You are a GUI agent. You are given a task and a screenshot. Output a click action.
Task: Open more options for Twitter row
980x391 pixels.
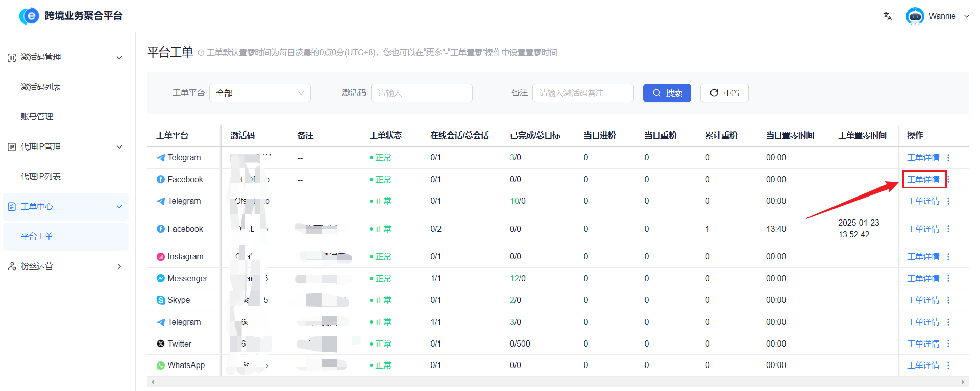click(948, 344)
